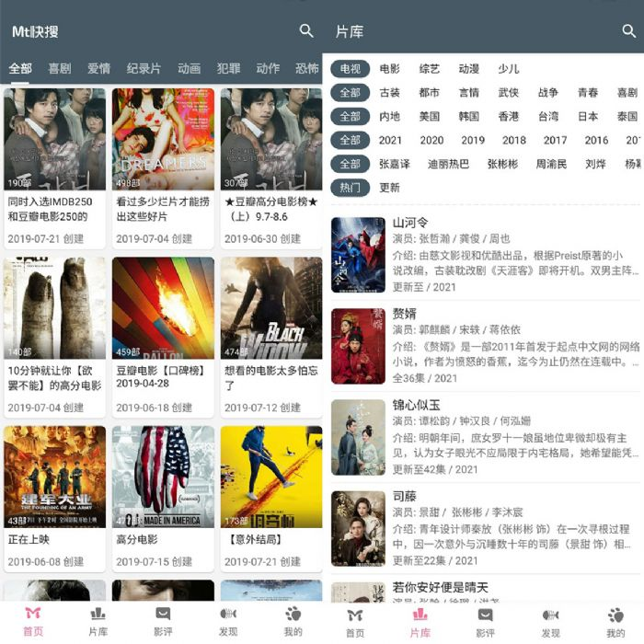Tap the 我的 icon in the 片库 screen's bottom bar

[x=615, y=621]
